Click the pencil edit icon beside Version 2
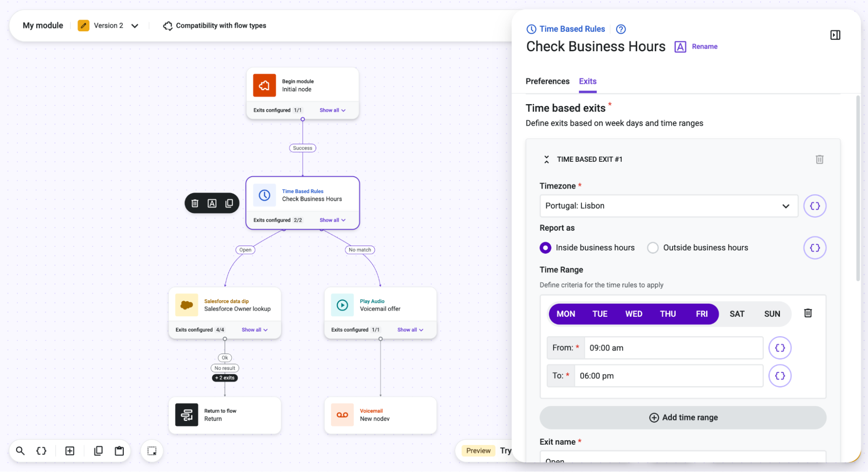Viewport: 868px width, 472px height. [x=83, y=26]
